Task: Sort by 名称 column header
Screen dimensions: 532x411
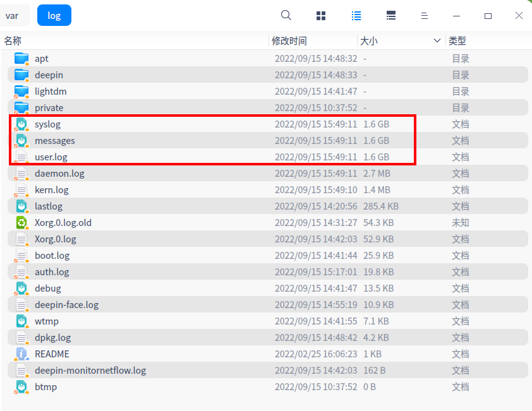Action: 13,40
